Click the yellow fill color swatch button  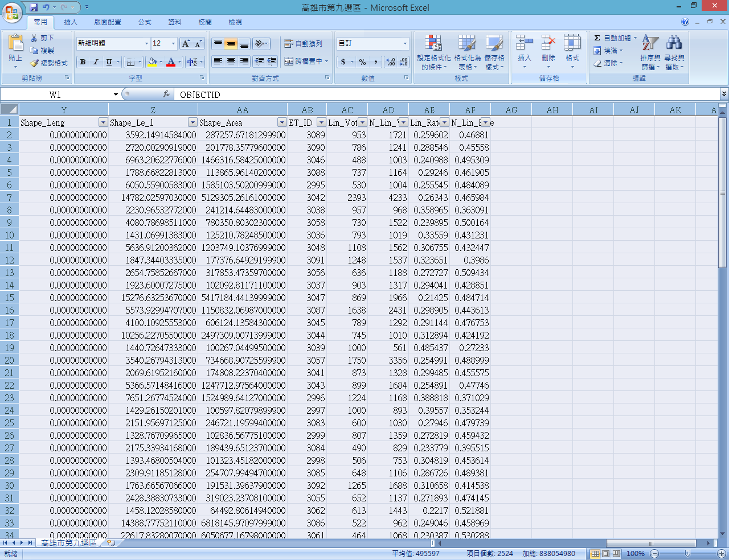coord(151,62)
